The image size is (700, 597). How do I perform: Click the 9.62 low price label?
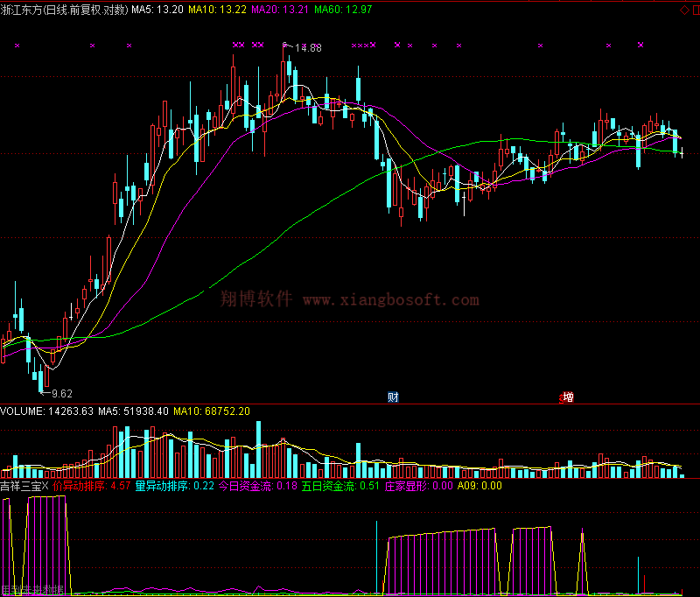point(61,394)
